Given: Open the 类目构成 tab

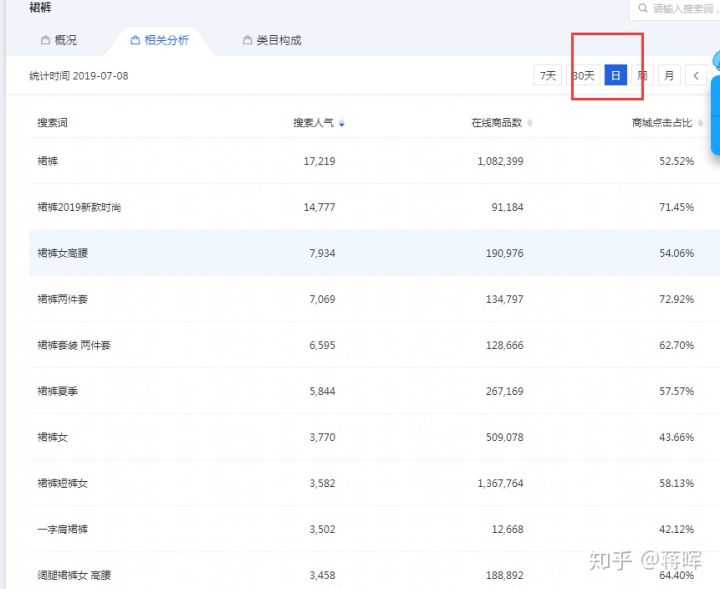Looking at the screenshot, I should coord(272,40).
